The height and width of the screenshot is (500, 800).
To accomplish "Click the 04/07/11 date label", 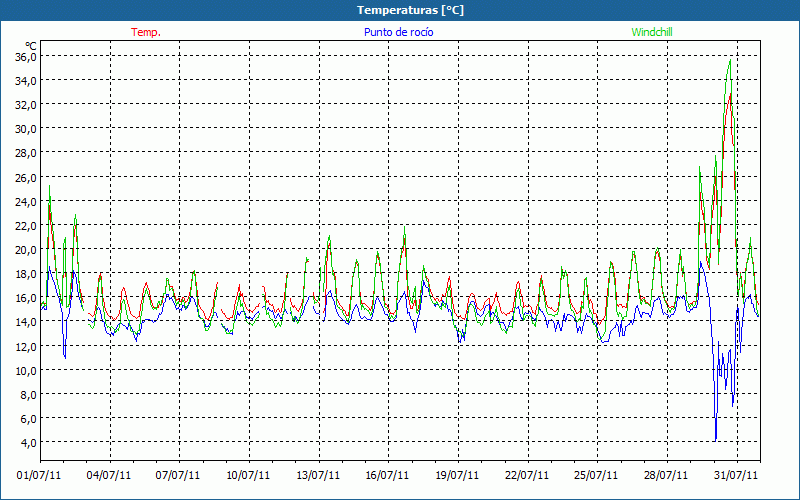I will coord(109,475).
